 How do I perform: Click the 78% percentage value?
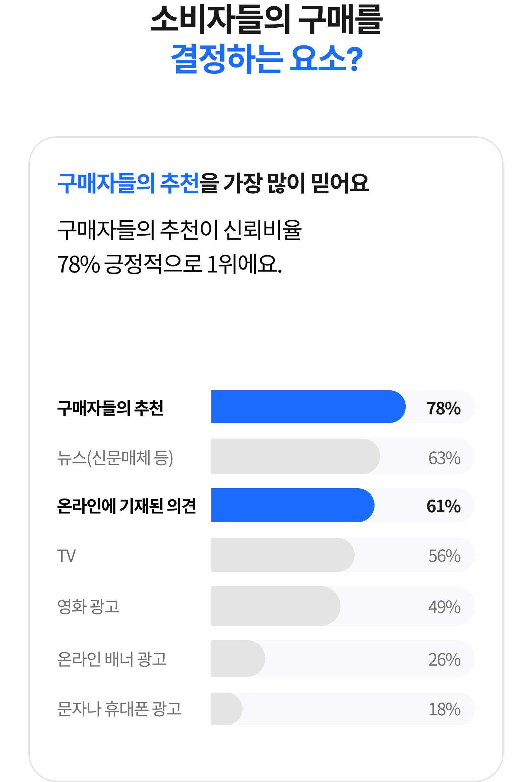pyautogui.click(x=444, y=408)
